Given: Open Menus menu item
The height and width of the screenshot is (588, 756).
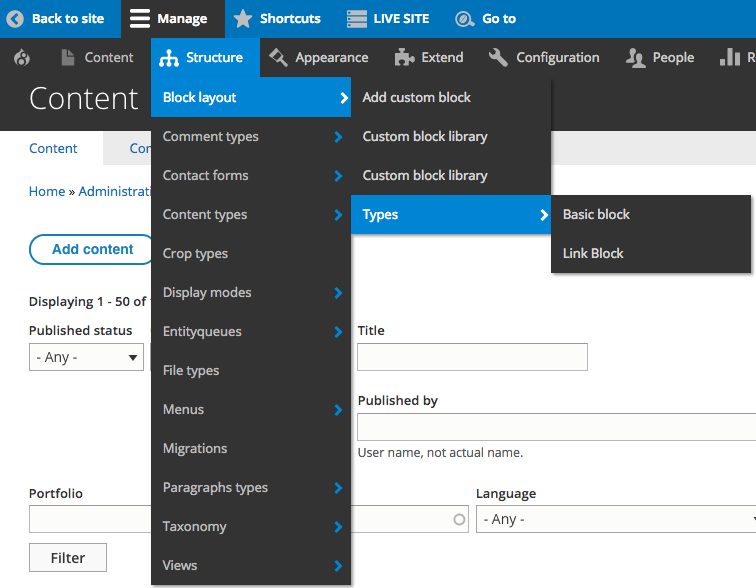Looking at the screenshot, I should click(251, 410).
